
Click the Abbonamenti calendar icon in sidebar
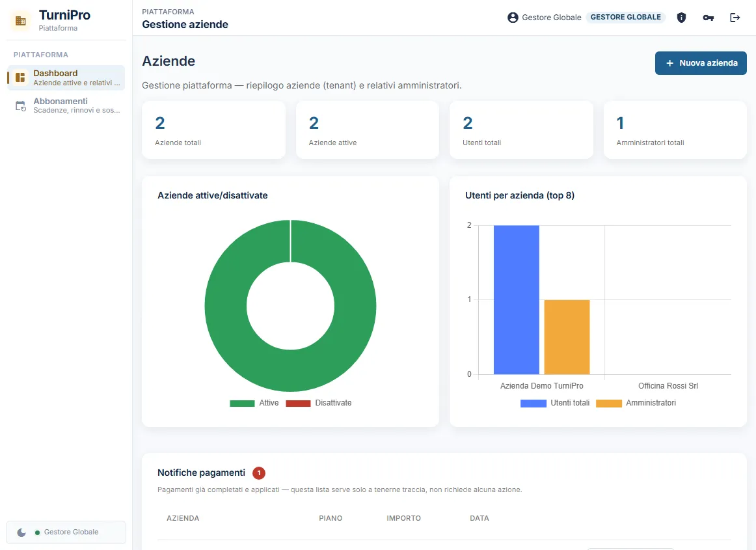pyautogui.click(x=20, y=105)
